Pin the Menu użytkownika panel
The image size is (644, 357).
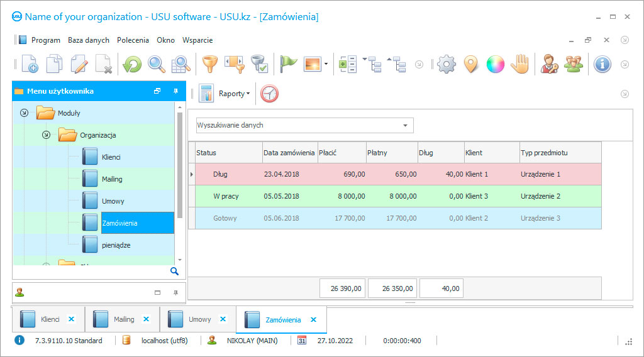(x=175, y=91)
